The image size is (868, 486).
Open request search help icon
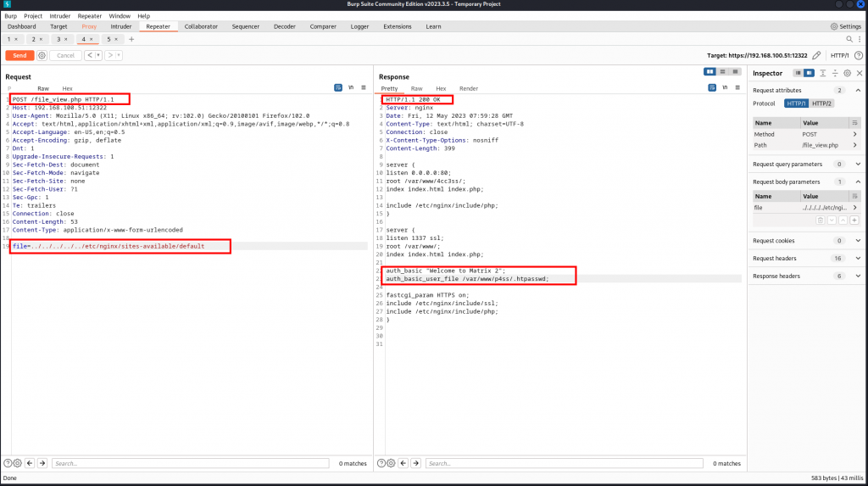pos(8,463)
